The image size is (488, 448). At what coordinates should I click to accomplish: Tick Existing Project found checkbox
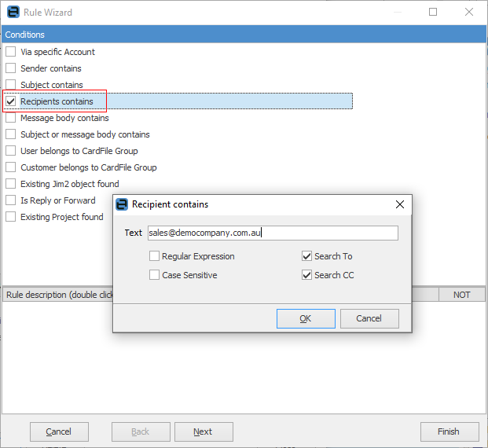(x=10, y=217)
